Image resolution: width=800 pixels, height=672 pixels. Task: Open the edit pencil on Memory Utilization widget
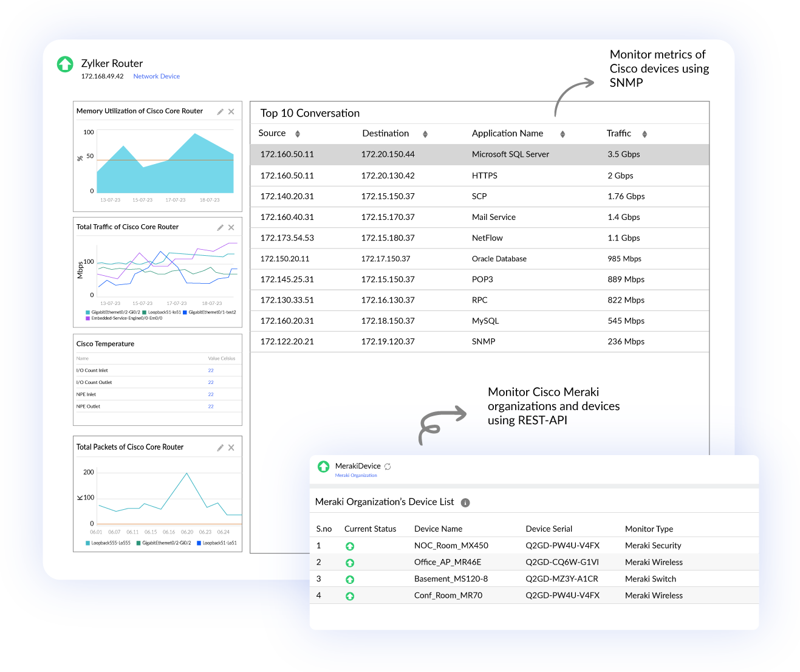coord(220,111)
